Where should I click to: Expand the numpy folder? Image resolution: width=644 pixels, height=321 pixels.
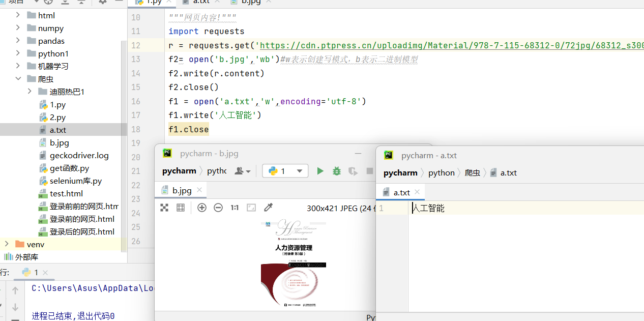pos(18,28)
